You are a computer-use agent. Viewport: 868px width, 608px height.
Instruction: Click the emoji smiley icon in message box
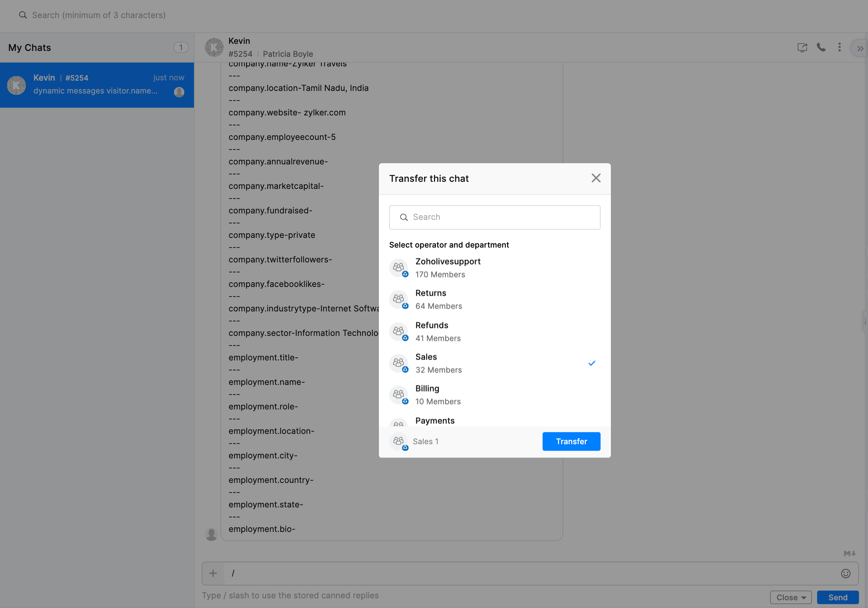(845, 574)
